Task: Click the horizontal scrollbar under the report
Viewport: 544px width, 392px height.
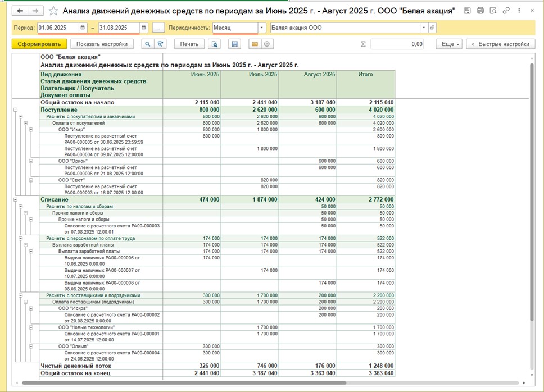Action: 184,383
